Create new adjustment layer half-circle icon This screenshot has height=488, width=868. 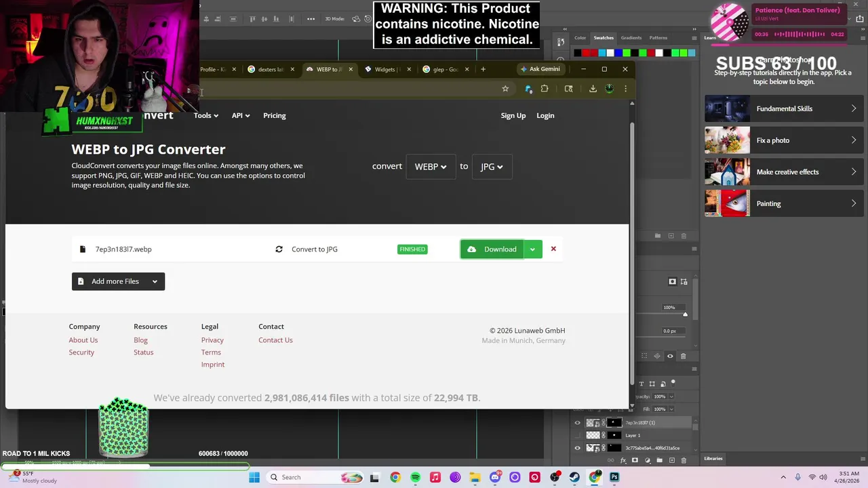pos(648,460)
